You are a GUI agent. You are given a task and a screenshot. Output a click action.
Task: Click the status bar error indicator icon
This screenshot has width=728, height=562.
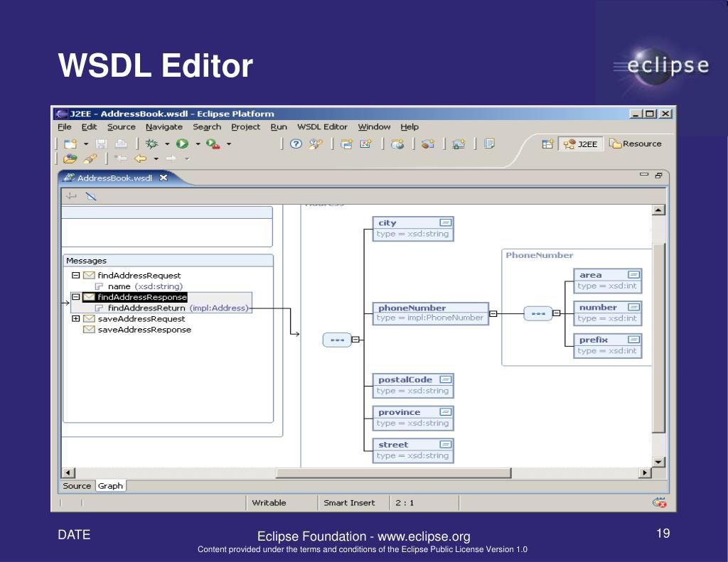point(659,502)
